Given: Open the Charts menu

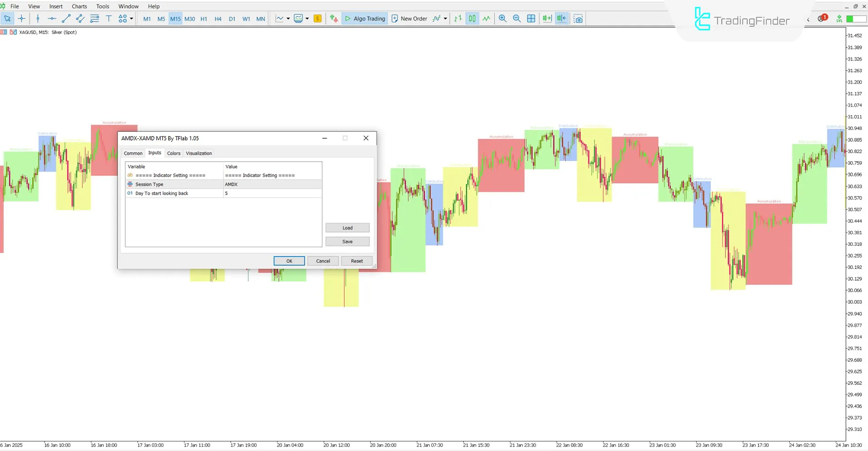Looking at the screenshot, I should 79,6.
